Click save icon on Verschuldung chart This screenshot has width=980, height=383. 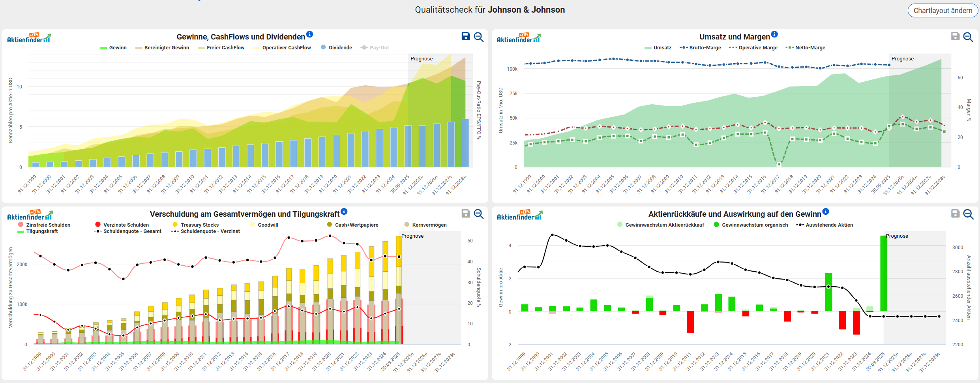coord(466,214)
